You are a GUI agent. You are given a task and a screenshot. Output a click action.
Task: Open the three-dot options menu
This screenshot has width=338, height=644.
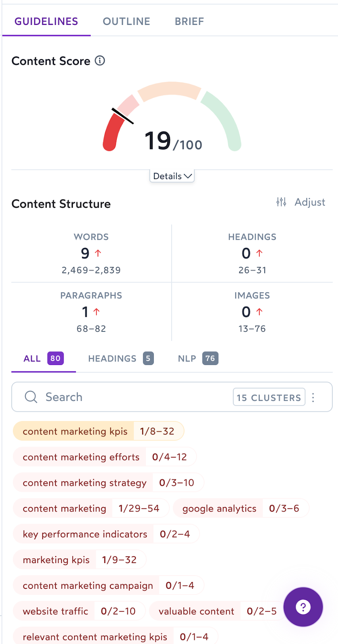313,398
